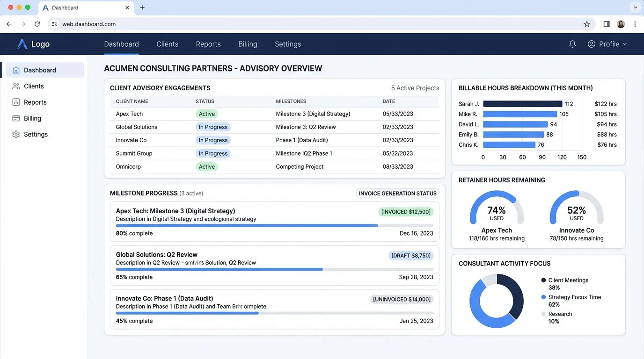
Task: Bookmark this page with the star icon
Action: click(x=587, y=24)
